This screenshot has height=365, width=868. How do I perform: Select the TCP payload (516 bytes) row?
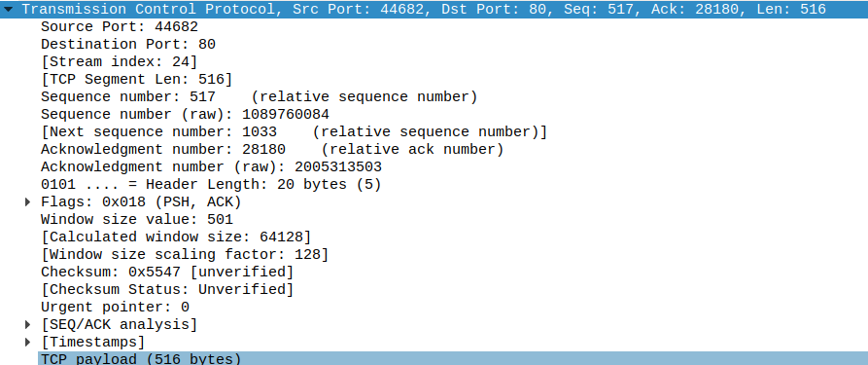tap(453, 358)
